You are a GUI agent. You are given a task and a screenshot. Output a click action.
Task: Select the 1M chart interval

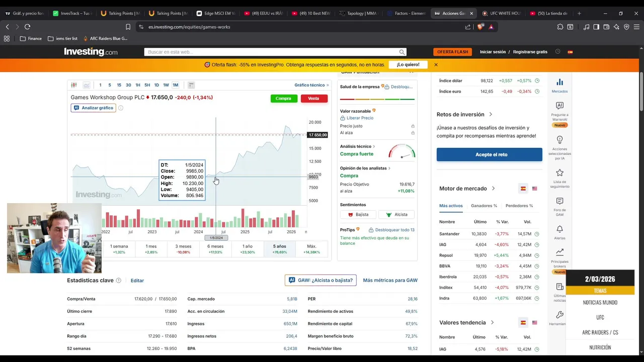click(x=175, y=85)
